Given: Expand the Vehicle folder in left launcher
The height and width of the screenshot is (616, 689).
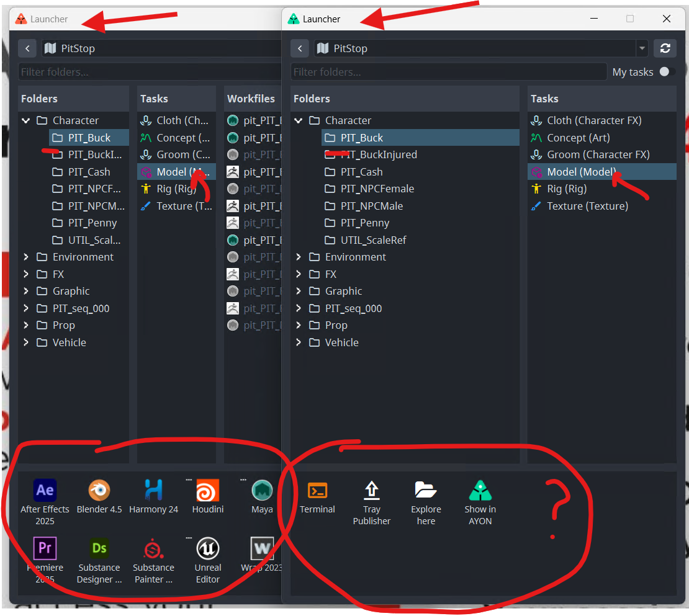Looking at the screenshot, I should click(x=26, y=342).
